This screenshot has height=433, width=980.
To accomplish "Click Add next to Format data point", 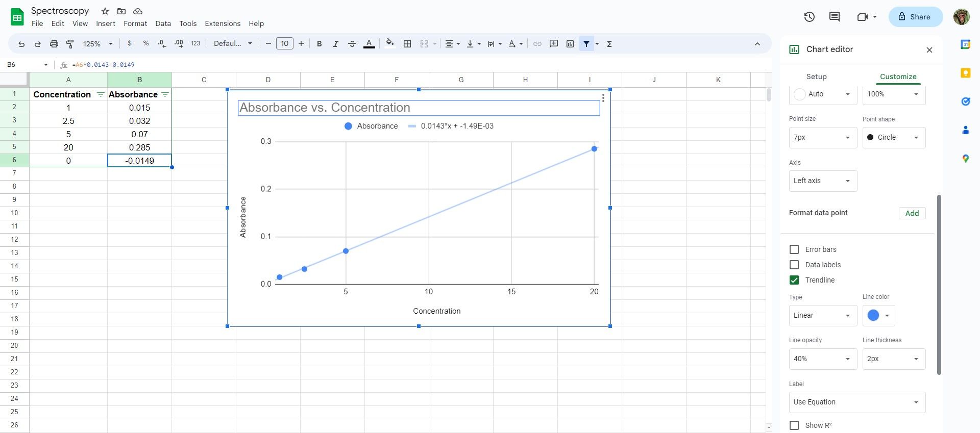I will [912, 213].
